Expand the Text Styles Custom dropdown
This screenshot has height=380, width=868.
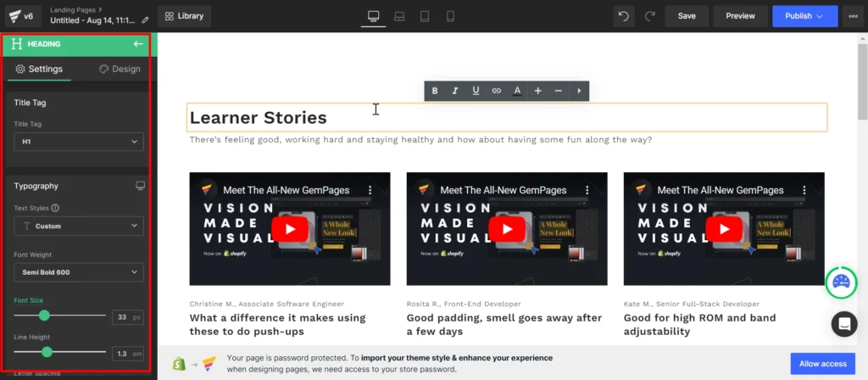coord(79,226)
